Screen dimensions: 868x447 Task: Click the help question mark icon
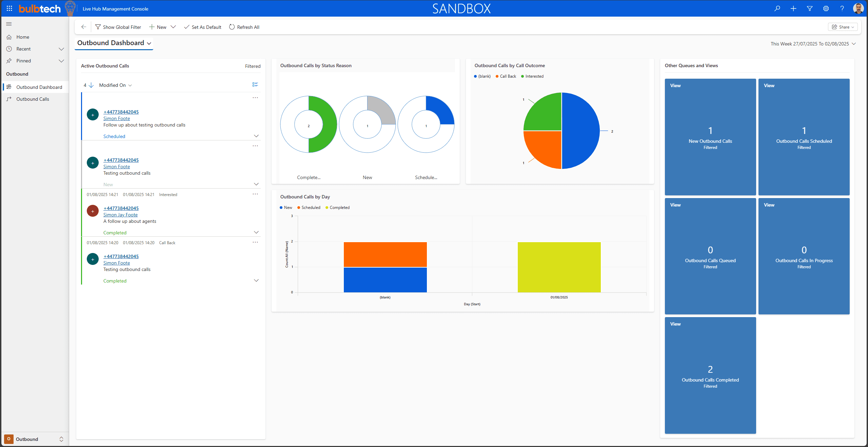pos(842,8)
